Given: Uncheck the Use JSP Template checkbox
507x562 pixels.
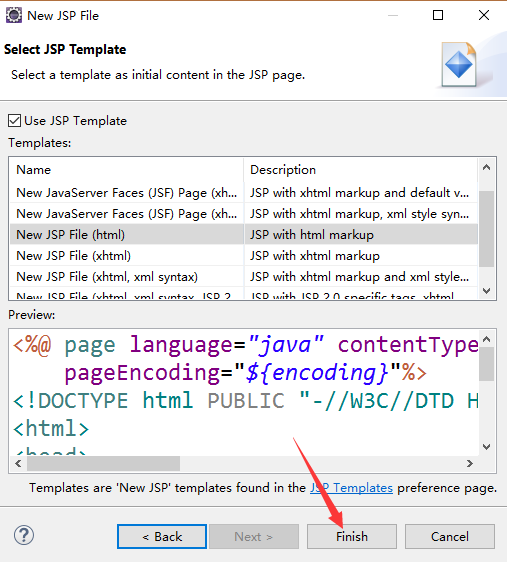Looking at the screenshot, I should 14,121.
